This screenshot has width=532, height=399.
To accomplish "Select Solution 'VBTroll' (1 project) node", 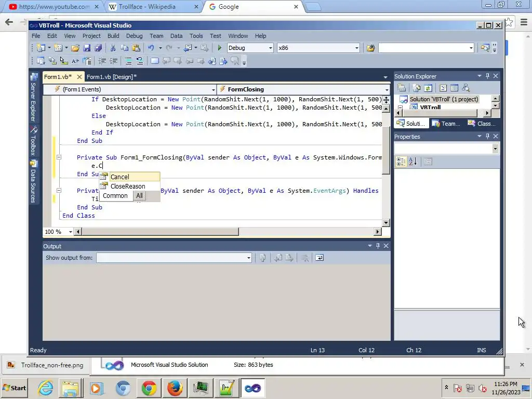I will [x=444, y=99].
